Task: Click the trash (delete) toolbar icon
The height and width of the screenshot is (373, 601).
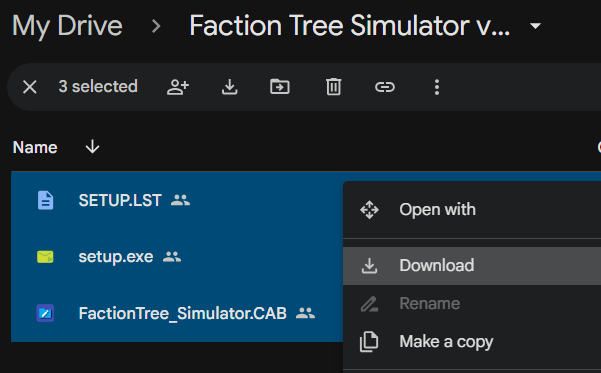Action: 333,87
